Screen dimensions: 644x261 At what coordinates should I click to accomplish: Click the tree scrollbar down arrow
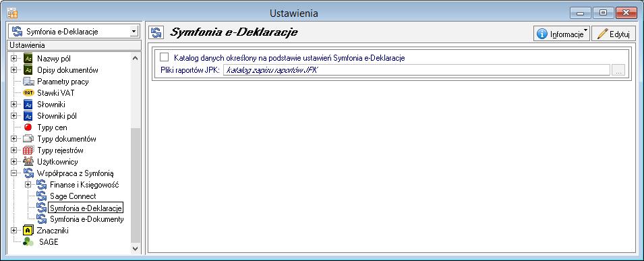135,248
